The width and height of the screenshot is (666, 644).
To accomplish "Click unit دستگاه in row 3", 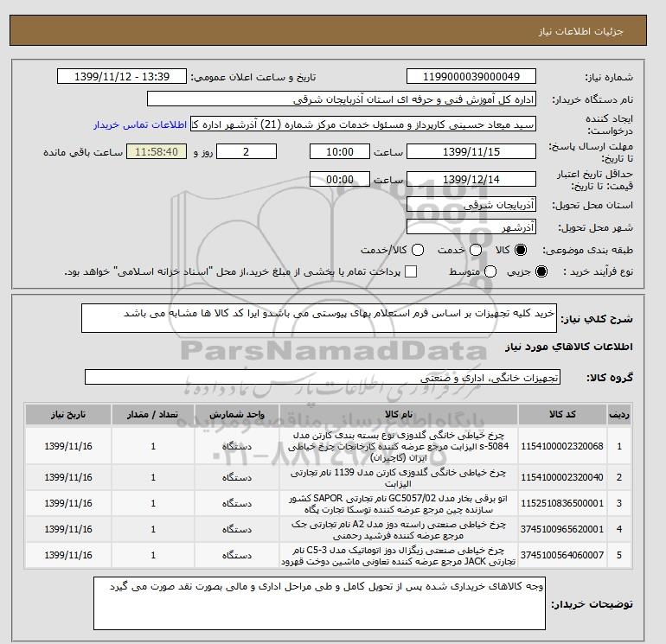I will 237,503.
